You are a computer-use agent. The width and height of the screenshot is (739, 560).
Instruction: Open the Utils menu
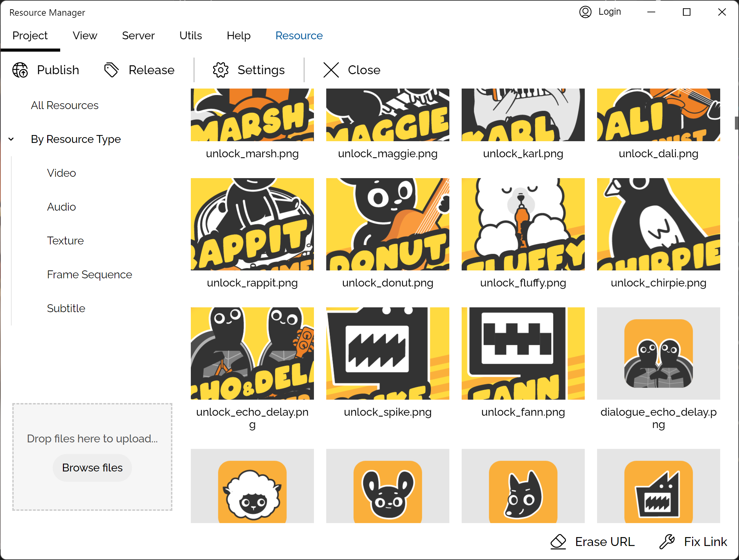coord(191,36)
